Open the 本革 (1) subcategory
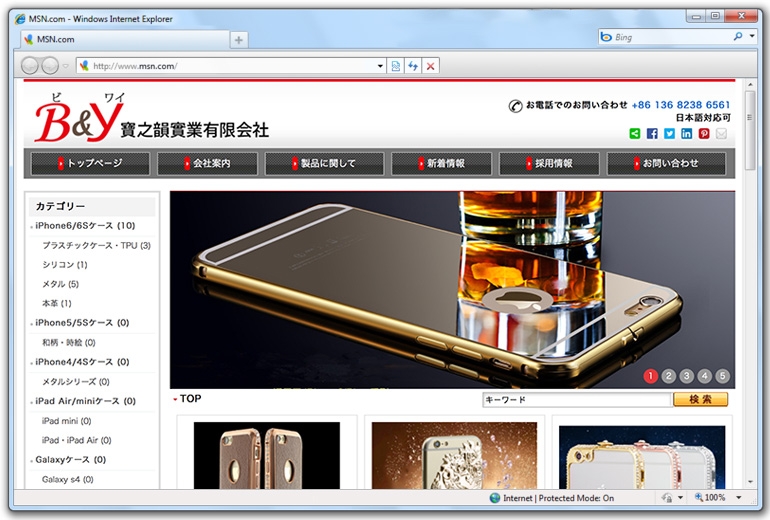The width and height of the screenshot is (770, 520). click(56, 303)
